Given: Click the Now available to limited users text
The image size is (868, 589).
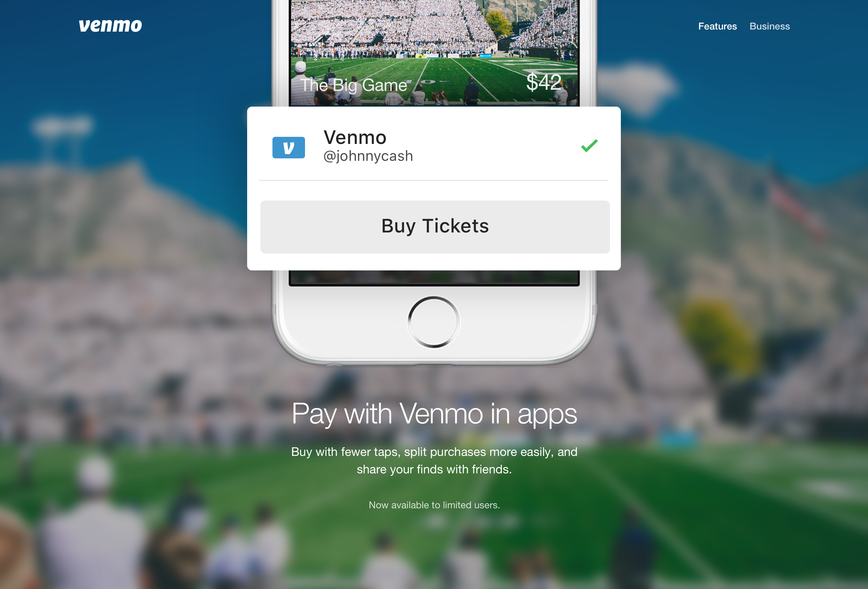Looking at the screenshot, I should pyautogui.click(x=434, y=505).
